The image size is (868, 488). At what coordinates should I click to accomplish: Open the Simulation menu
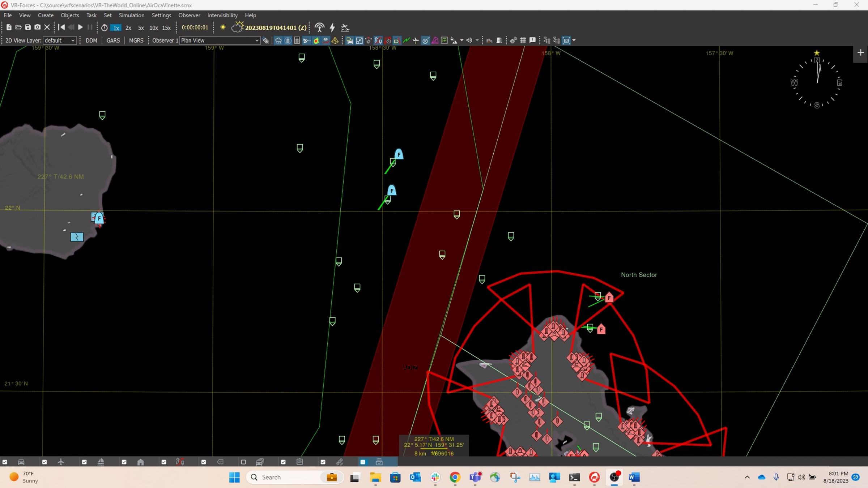pyautogui.click(x=131, y=15)
